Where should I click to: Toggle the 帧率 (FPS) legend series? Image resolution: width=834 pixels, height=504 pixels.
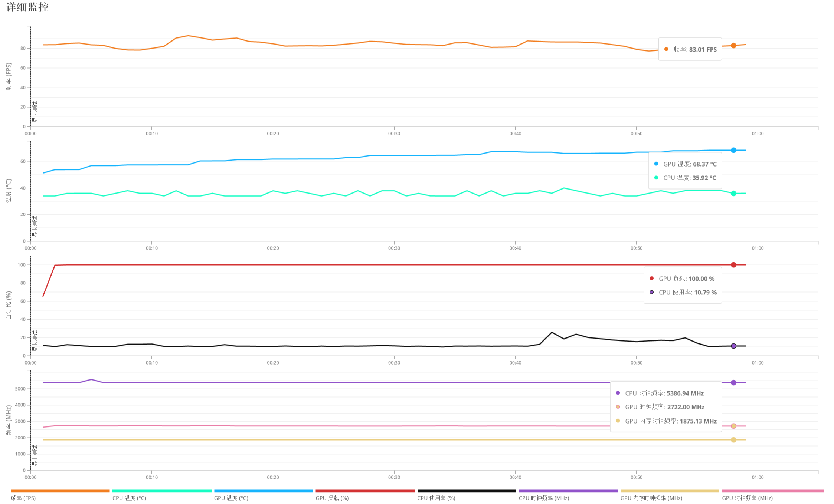point(23,498)
